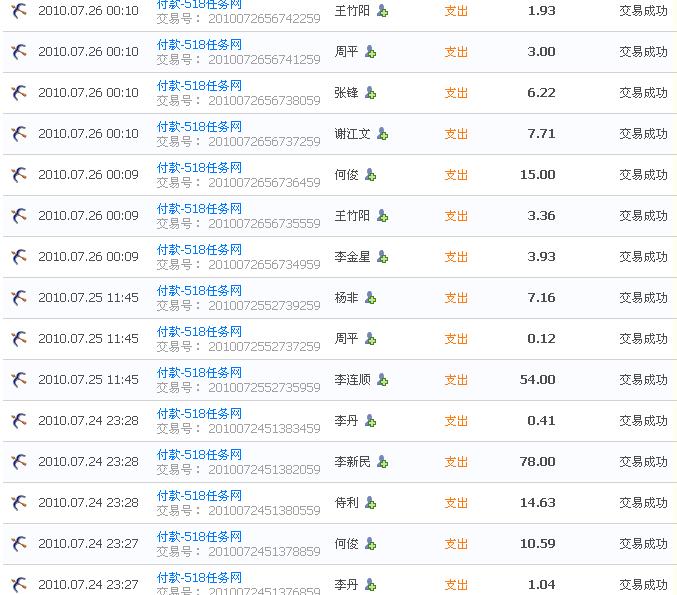
Task: Open 付款-518任务网 link for transaction 2010072656741259
Action: [199, 45]
